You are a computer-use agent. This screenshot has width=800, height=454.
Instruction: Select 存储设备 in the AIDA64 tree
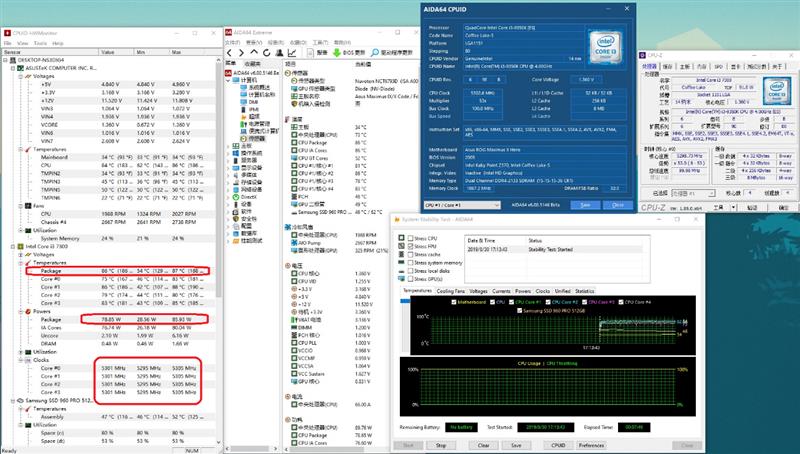pos(247,182)
